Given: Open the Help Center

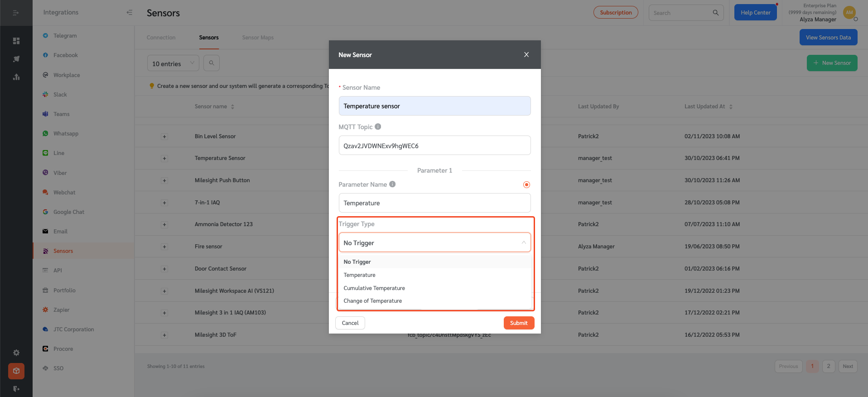Looking at the screenshot, I should click(x=755, y=13).
